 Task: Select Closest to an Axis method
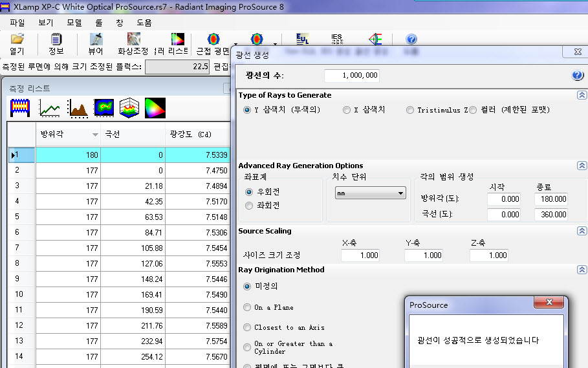tap(246, 327)
